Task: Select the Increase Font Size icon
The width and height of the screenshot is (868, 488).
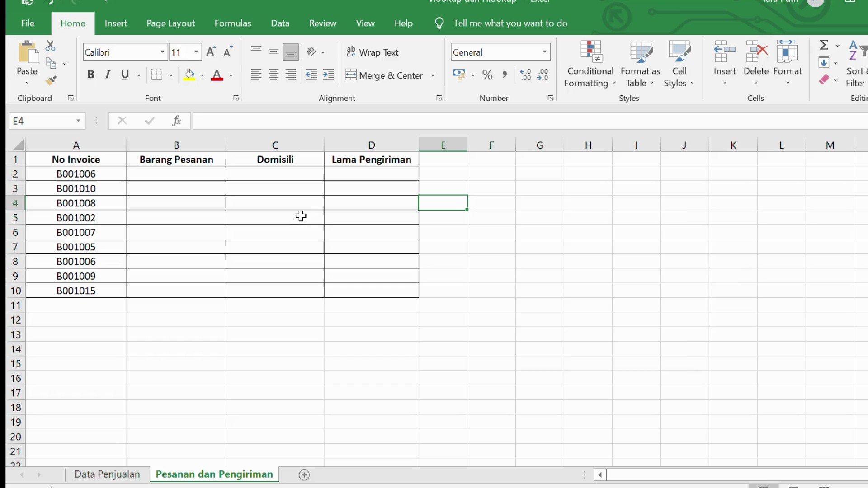Action: 210,51
